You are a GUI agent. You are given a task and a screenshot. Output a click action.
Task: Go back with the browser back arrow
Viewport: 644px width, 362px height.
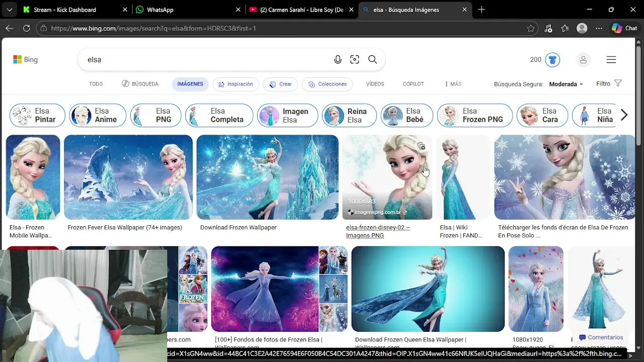click(9, 29)
